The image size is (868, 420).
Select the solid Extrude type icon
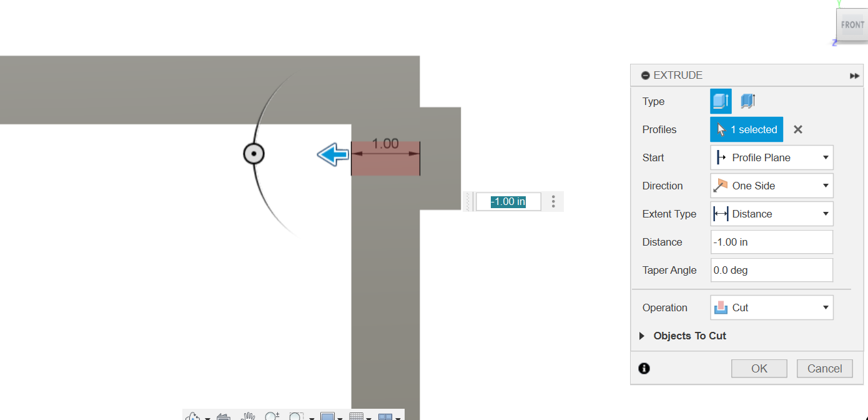click(721, 101)
